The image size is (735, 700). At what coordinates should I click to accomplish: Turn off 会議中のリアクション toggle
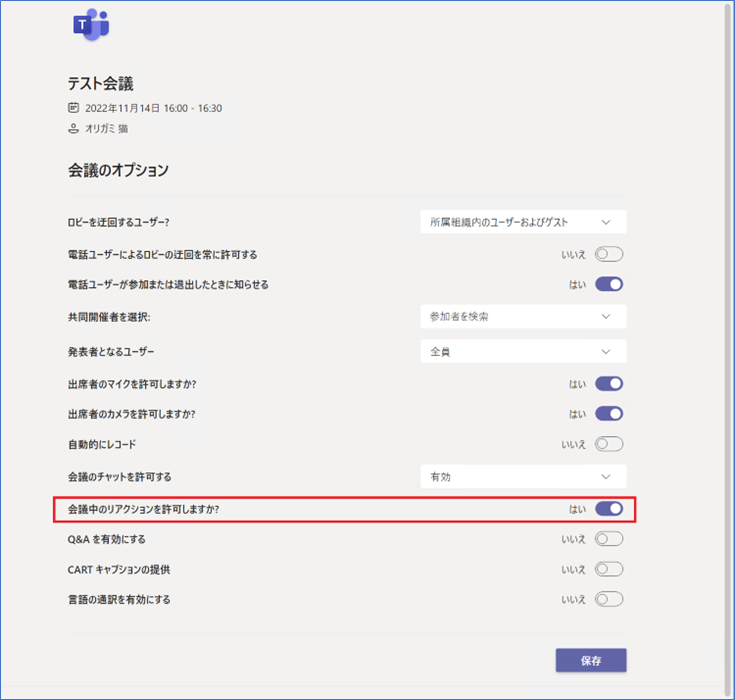[608, 509]
